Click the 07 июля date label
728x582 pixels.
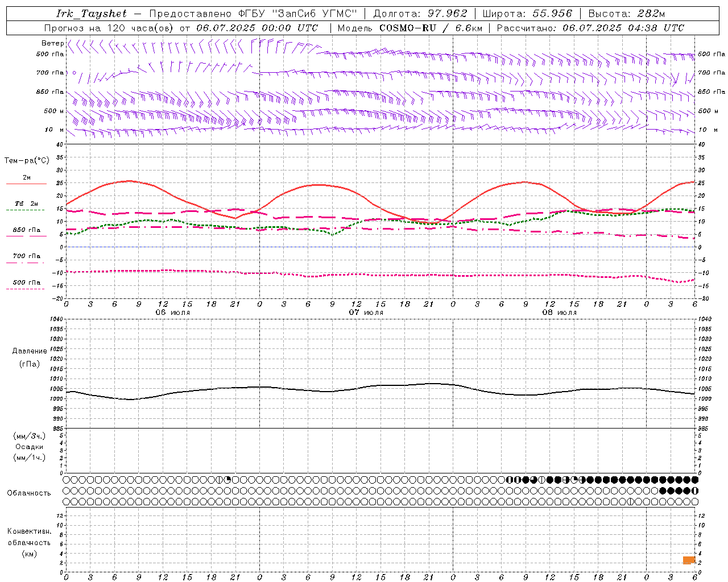click(x=366, y=313)
